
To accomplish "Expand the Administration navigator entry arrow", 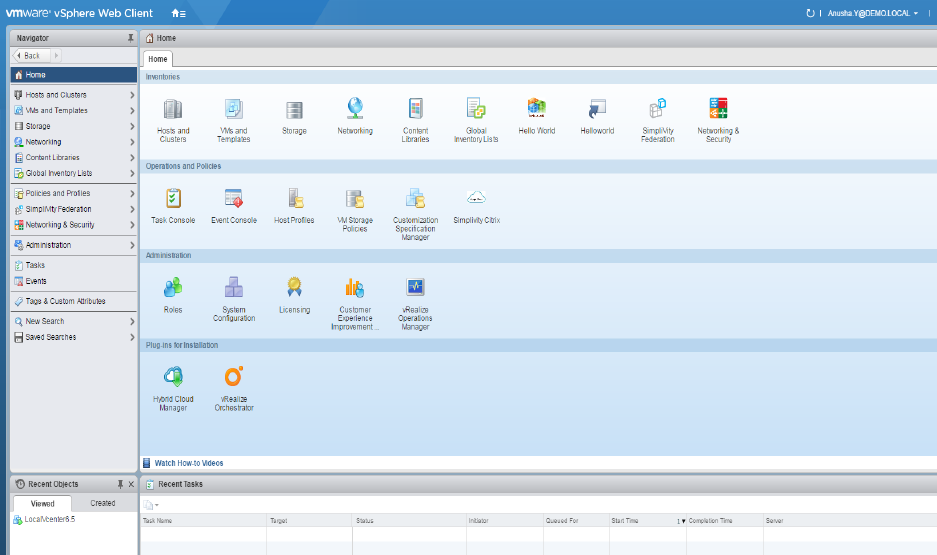I will (132, 245).
